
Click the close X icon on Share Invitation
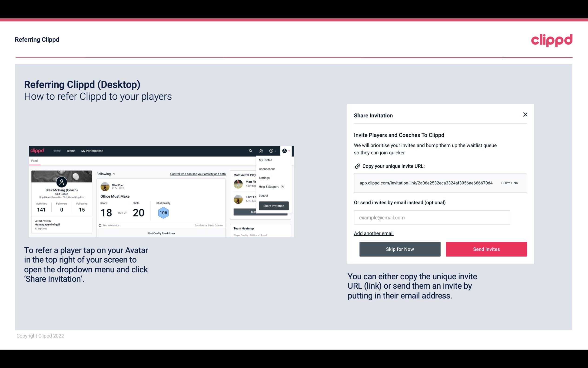click(525, 115)
